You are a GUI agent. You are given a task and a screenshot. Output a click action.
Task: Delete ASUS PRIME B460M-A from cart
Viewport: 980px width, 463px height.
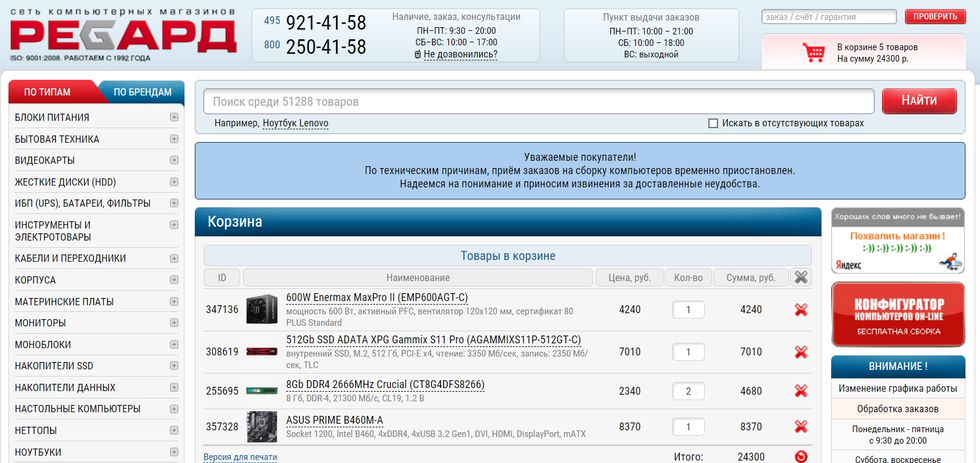(801, 427)
